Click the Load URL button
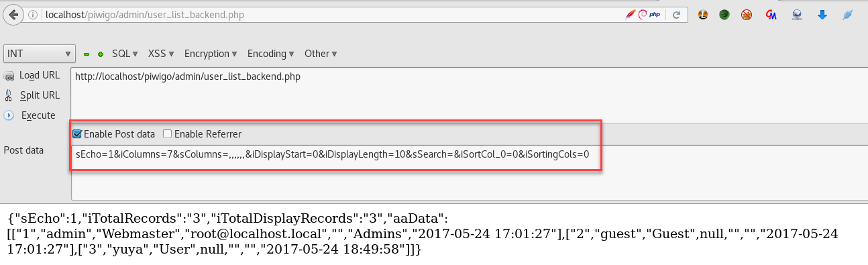The height and width of the screenshot is (265, 868). (x=32, y=75)
